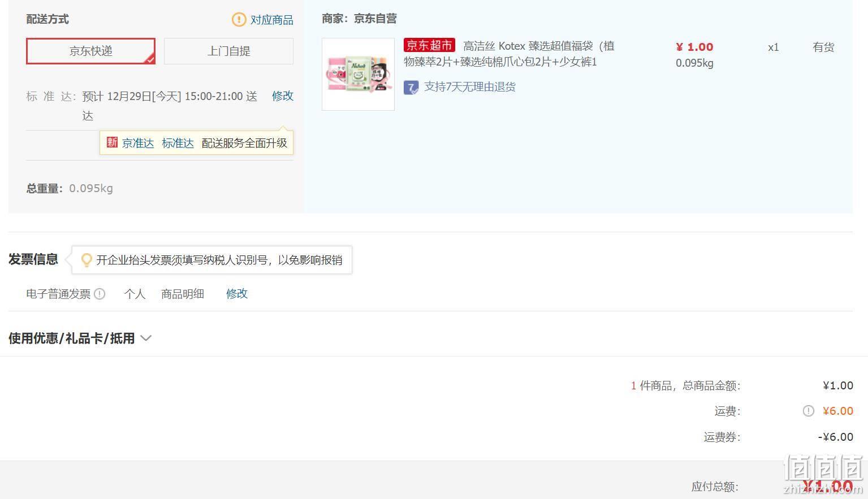This screenshot has width=868, height=499.
Task: Click the 总商品金额 ¥1.00 value
Action: 838,385
